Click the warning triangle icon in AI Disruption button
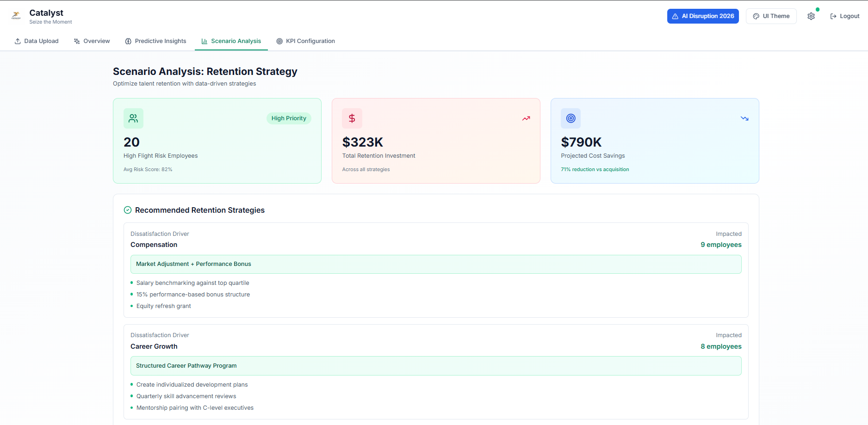This screenshot has width=868, height=425. click(676, 16)
